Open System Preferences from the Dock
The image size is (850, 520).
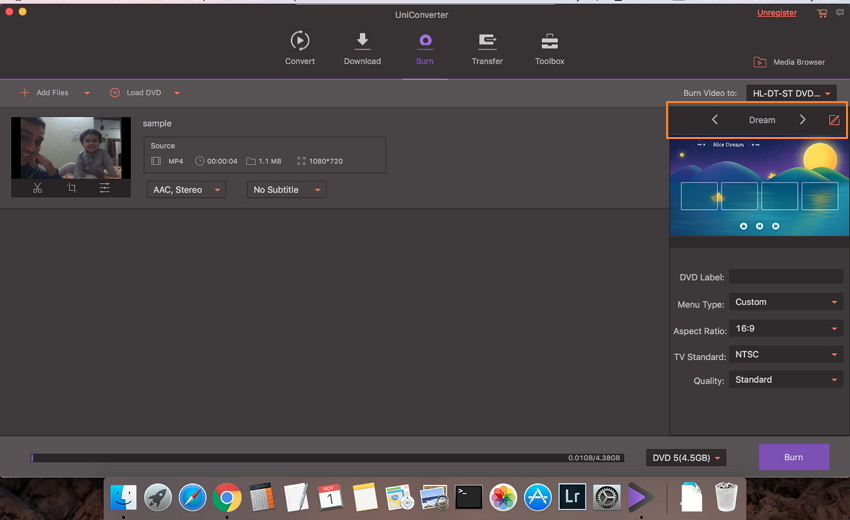607,497
